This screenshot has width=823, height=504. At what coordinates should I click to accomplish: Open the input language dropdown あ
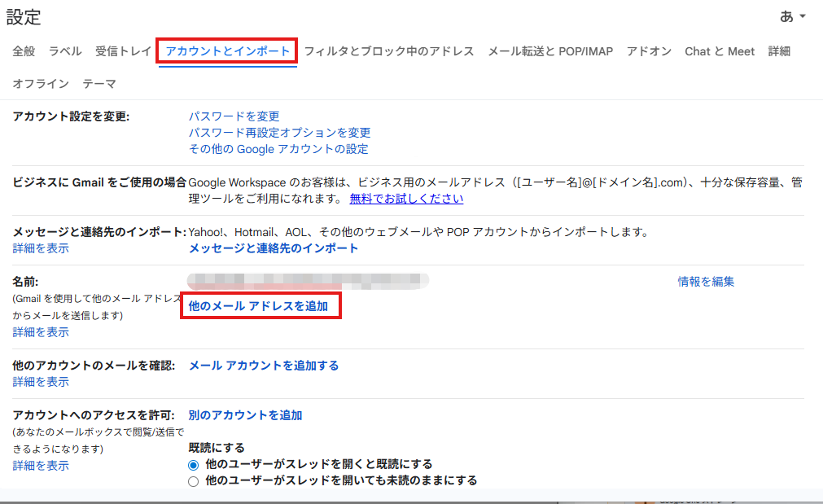pyautogui.click(x=792, y=17)
